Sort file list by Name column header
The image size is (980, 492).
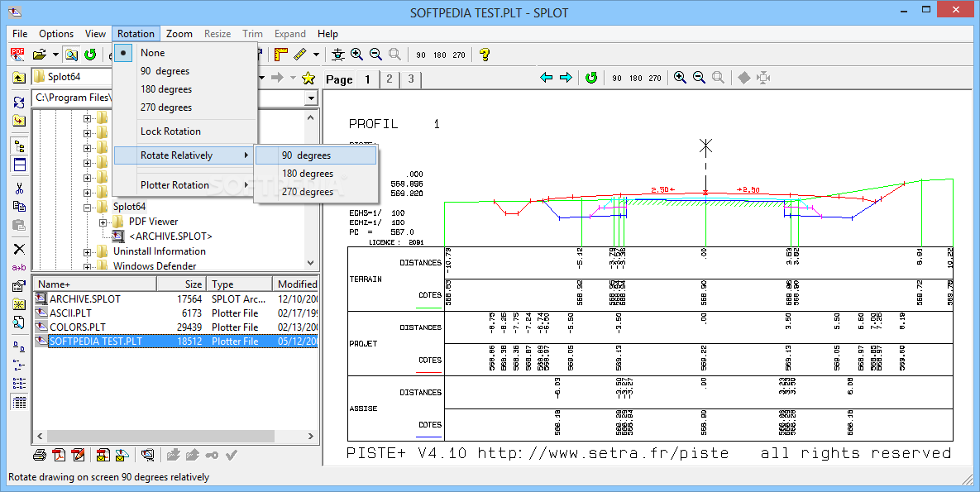coord(94,284)
